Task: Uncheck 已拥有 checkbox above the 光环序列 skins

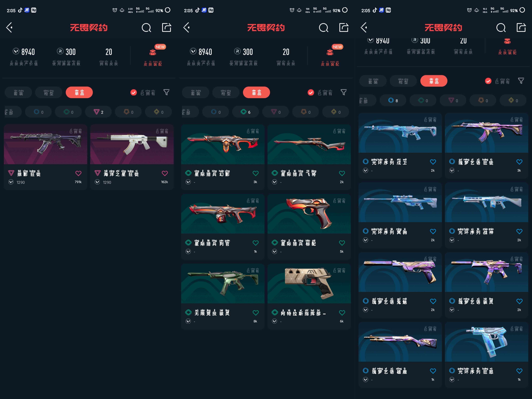Action: (488, 81)
